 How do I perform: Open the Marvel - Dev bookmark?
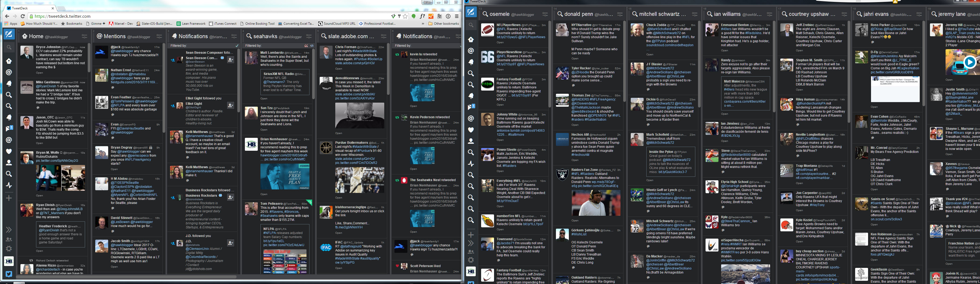tap(121, 24)
